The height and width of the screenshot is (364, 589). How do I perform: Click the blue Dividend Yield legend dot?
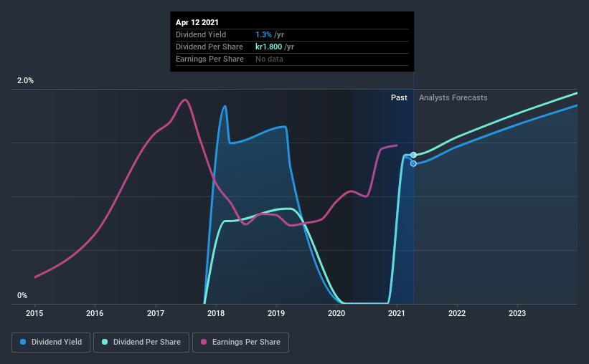tap(23, 342)
